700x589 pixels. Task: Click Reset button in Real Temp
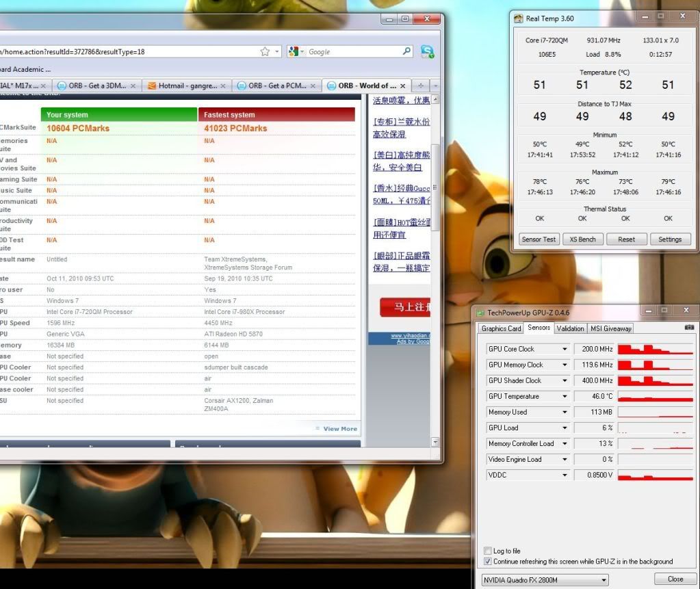[626, 239]
